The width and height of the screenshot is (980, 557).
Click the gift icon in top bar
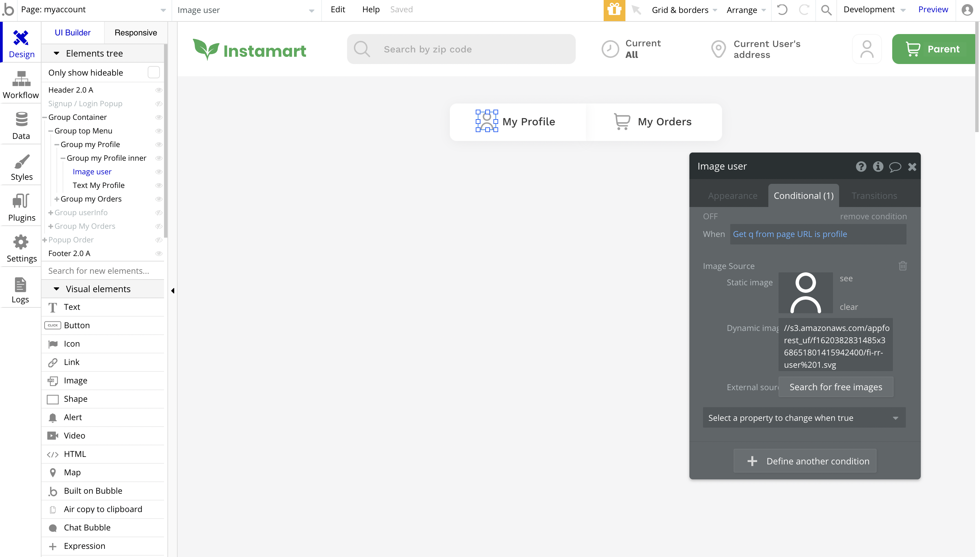click(614, 10)
